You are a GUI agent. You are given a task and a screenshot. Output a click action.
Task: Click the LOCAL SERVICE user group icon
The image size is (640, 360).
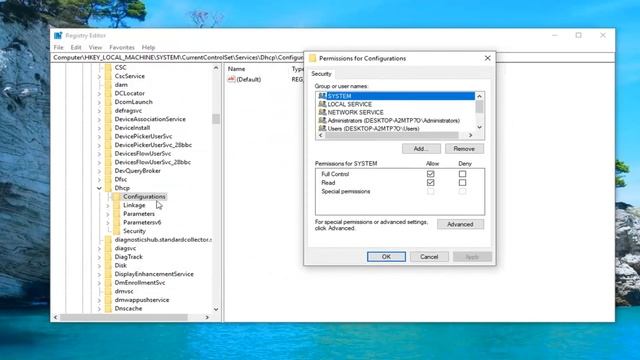point(322,104)
